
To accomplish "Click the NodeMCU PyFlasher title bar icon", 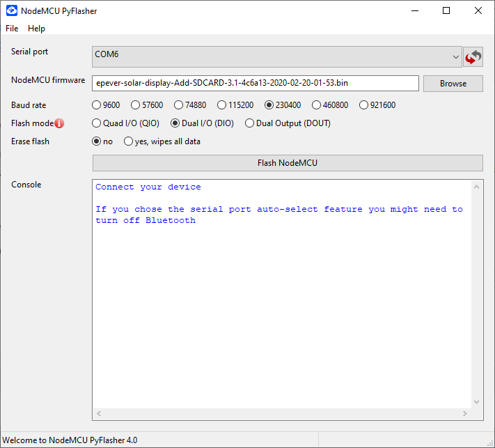I will [12, 10].
